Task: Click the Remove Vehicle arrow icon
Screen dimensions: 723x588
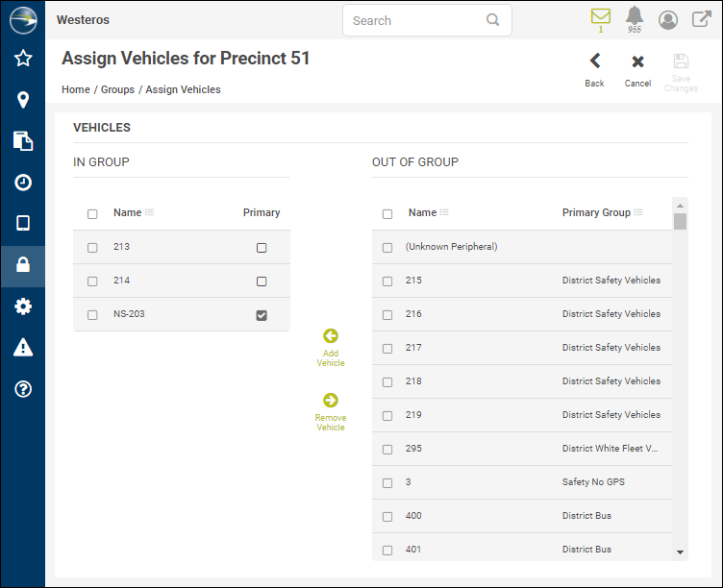Action: [x=331, y=401]
